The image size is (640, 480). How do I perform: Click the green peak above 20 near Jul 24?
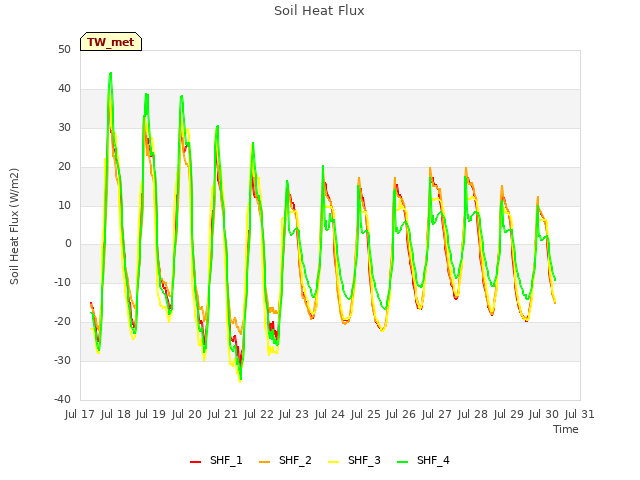click(323, 166)
